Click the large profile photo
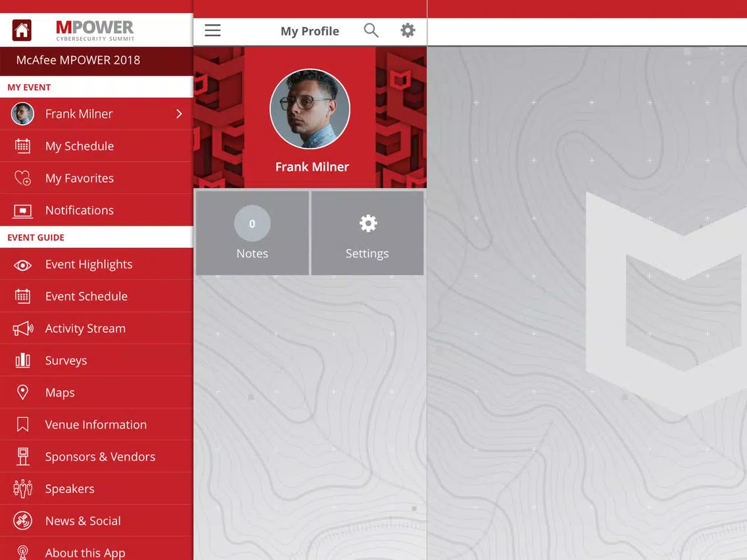 [310, 109]
